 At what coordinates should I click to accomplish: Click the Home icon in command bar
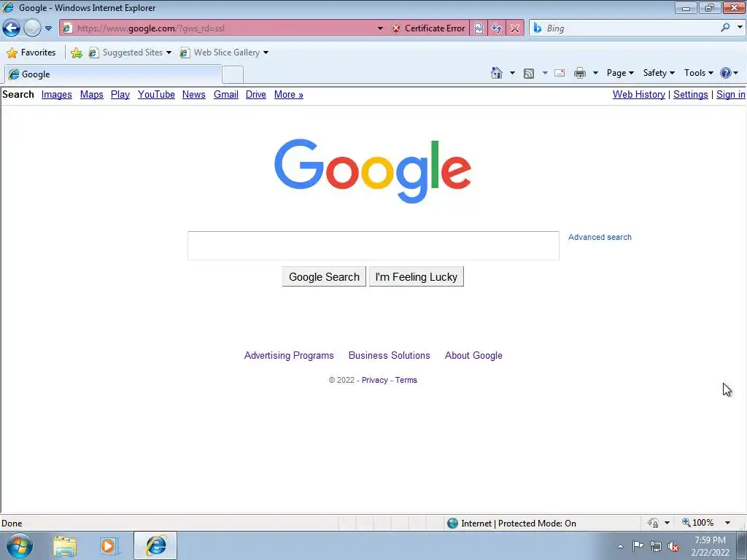pos(496,73)
